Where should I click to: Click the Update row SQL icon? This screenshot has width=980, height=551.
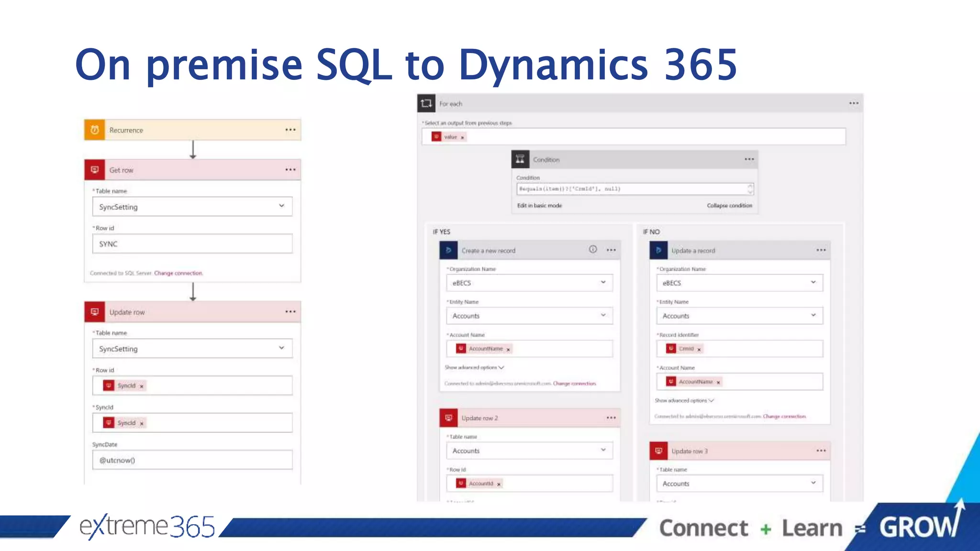coord(94,312)
